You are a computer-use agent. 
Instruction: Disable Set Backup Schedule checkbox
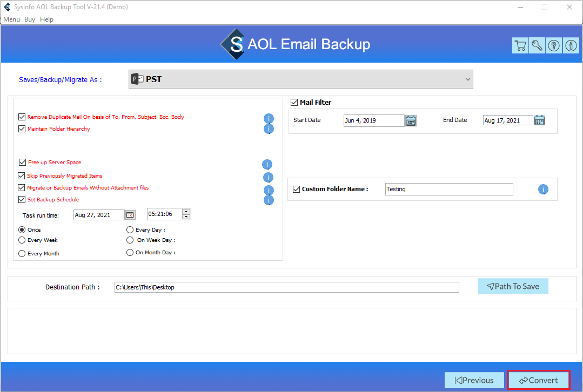point(22,199)
